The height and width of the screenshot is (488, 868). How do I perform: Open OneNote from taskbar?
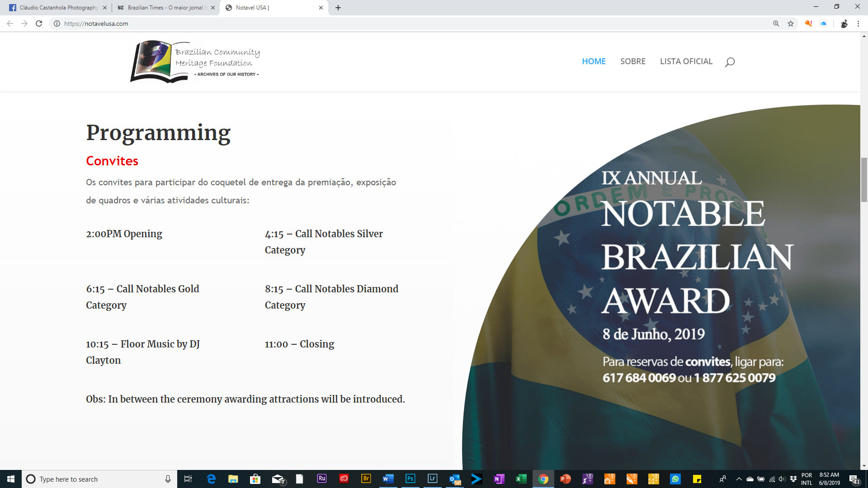pyautogui.click(x=499, y=479)
